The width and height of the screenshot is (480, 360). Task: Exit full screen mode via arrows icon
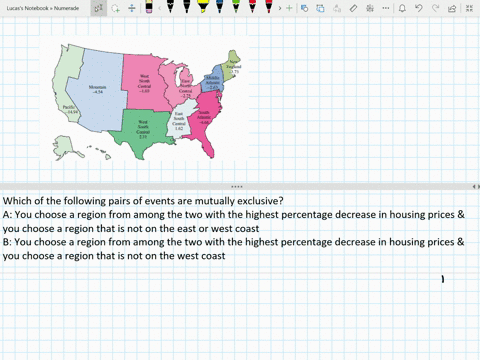469,8
